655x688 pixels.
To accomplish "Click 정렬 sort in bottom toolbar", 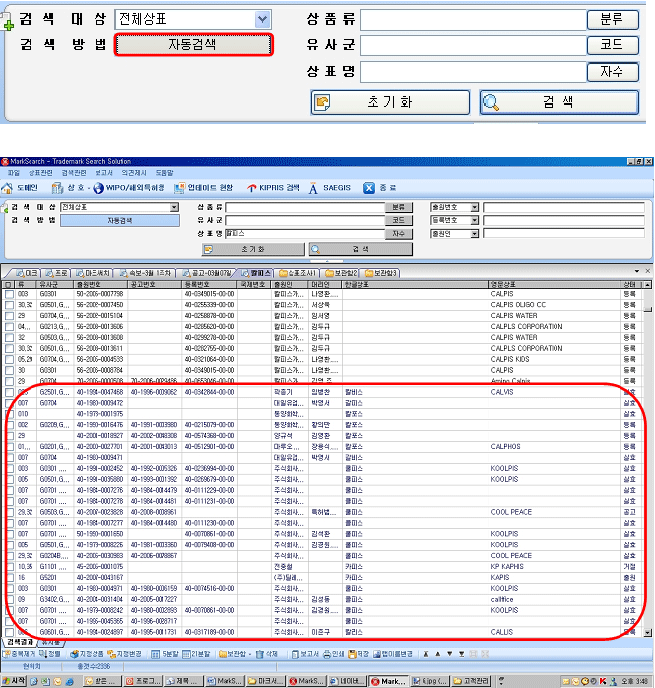I will pos(50,654).
